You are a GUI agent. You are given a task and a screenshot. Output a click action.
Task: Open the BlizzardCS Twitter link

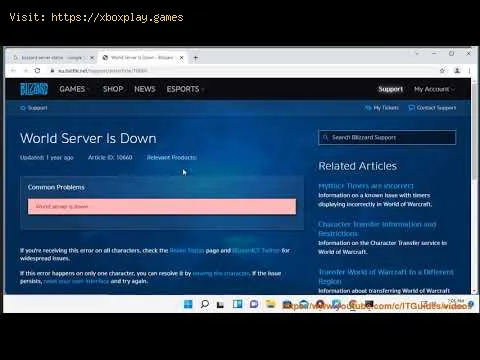[x=255, y=250]
